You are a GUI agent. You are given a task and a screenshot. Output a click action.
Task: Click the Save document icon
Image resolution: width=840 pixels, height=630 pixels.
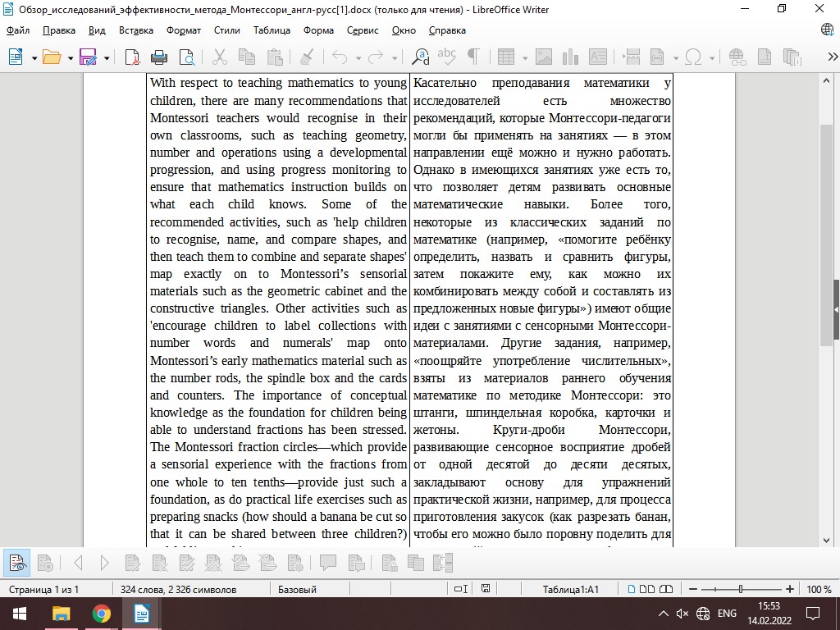pyautogui.click(x=88, y=57)
